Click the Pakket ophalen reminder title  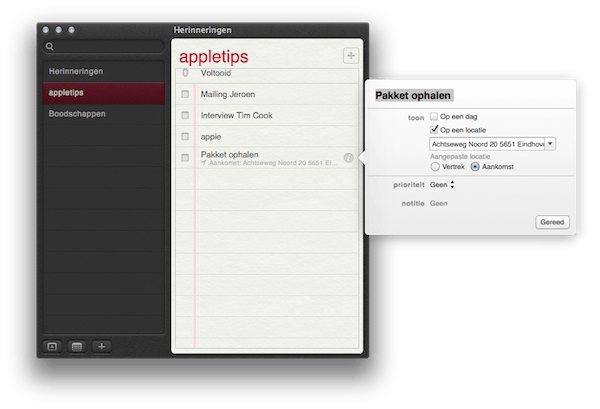[x=230, y=155]
